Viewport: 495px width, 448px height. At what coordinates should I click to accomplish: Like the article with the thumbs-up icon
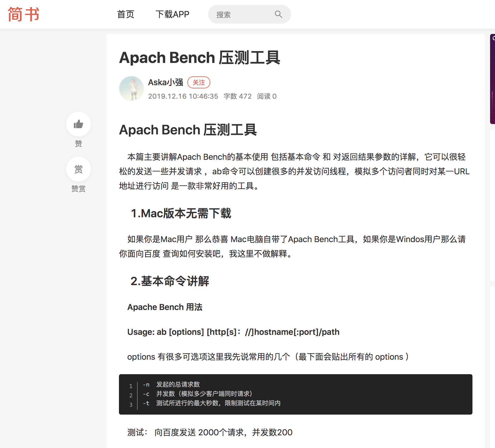tap(79, 124)
